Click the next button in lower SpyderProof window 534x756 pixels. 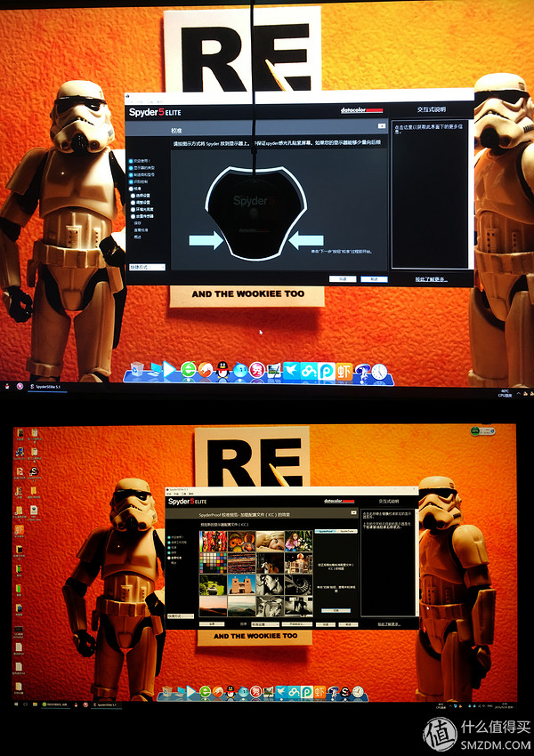(348, 624)
